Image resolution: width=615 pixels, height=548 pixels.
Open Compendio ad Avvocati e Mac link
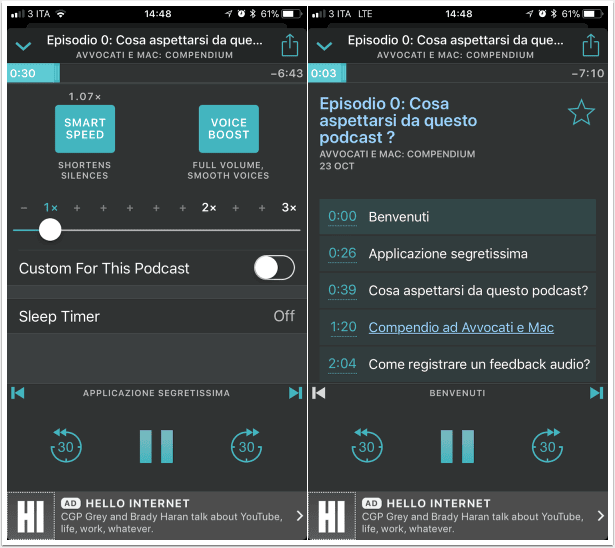461,327
